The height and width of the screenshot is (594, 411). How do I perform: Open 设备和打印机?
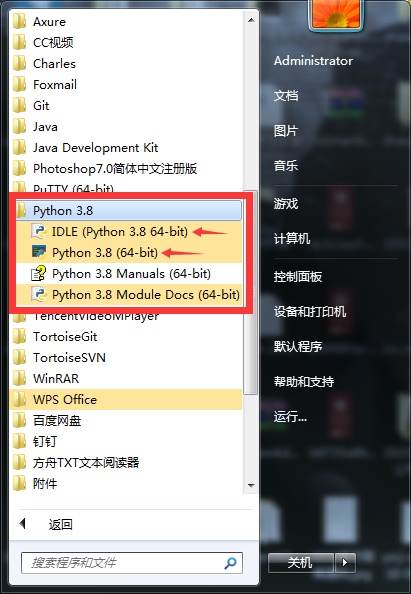click(x=310, y=311)
